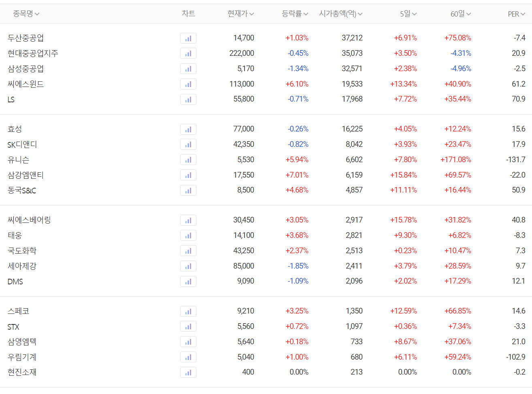The width and height of the screenshot is (532, 394).
Task: Open chart icon for 삼강엠앤티
Action: [x=188, y=175]
